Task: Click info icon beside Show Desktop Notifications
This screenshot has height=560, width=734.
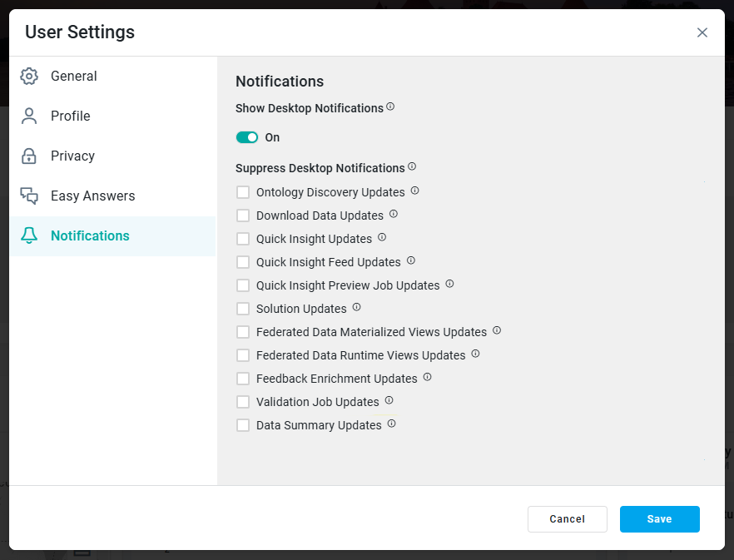Action: click(x=390, y=107)
